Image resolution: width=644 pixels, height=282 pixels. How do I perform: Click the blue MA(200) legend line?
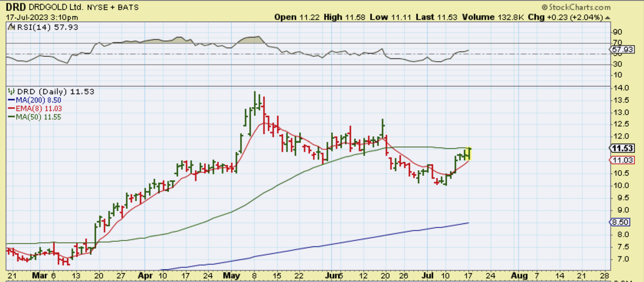click(x=11, y=100)
